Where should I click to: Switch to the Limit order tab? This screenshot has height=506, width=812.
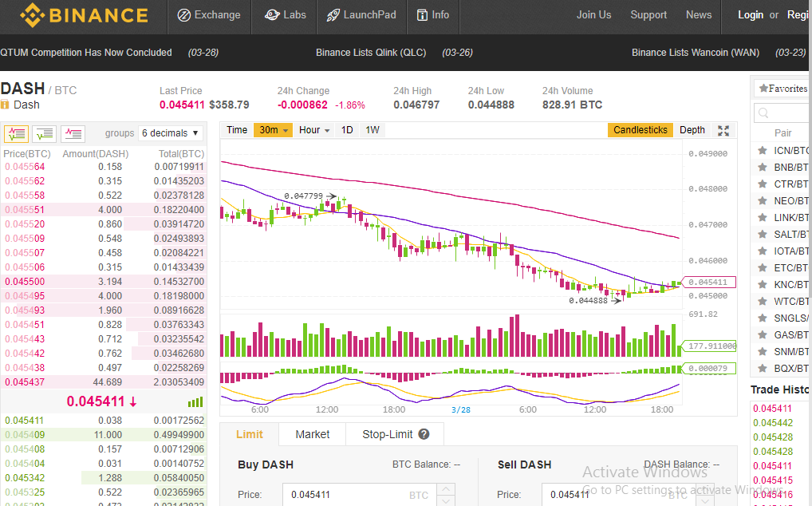[250, 434]
